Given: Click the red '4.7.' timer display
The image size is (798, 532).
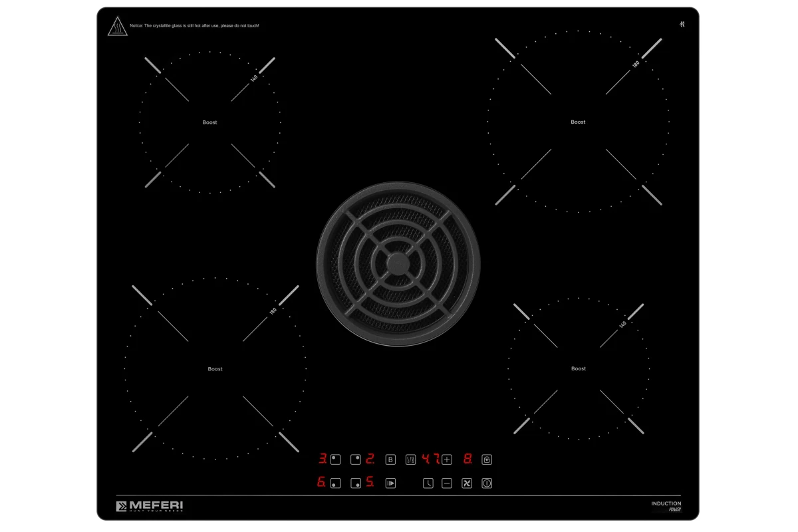Looking at the screenshot, I should [431, 459].
